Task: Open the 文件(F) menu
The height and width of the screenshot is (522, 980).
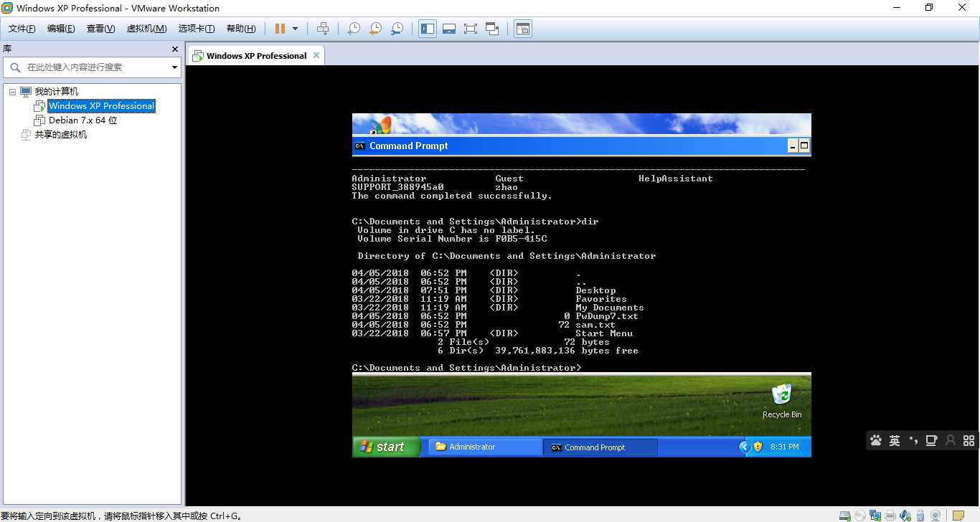Action: [x=22, y=29]
